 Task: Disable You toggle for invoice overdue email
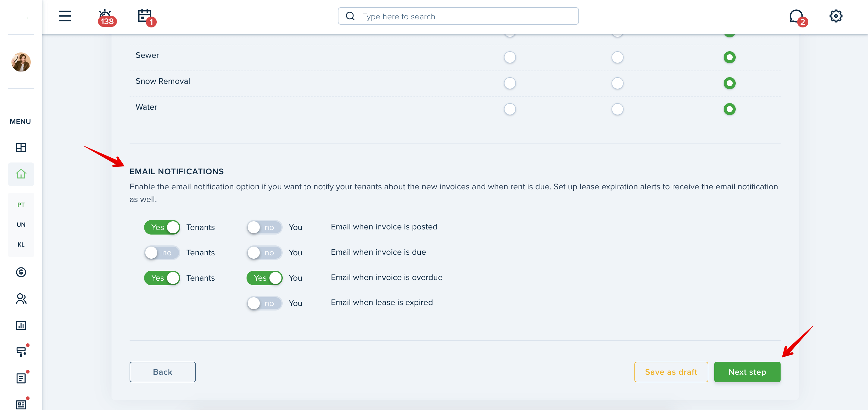tap(265, 278)
